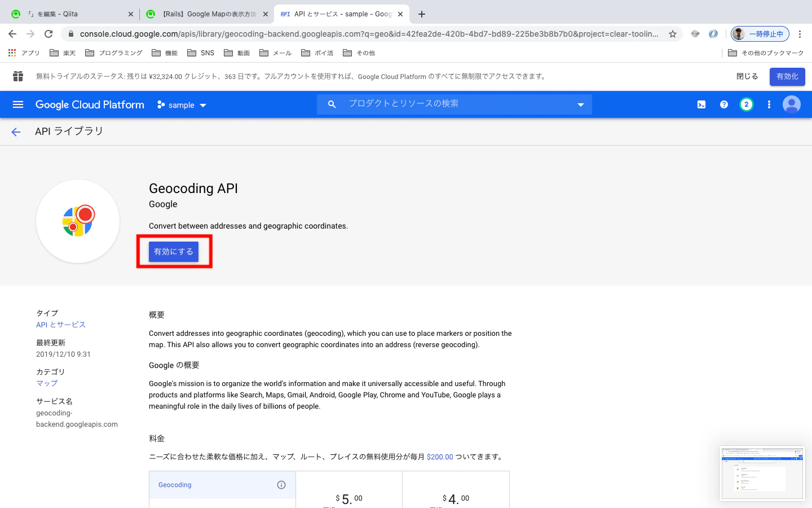Viewport: 812px width, 508px height.
Task: Open the three-dot settings menu in console header
Action: click(769, 104)
